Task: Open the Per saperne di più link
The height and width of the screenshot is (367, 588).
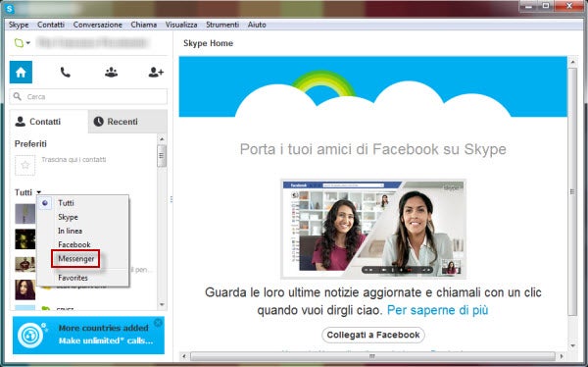Action: click(438, 310)
